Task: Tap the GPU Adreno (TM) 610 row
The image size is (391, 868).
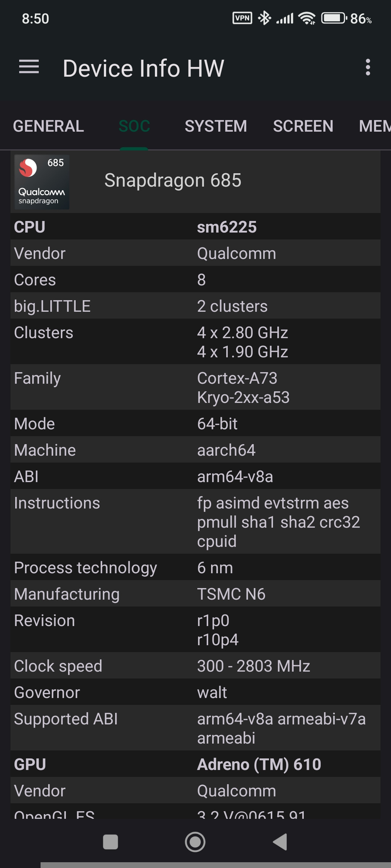Action: pos(195,764)
